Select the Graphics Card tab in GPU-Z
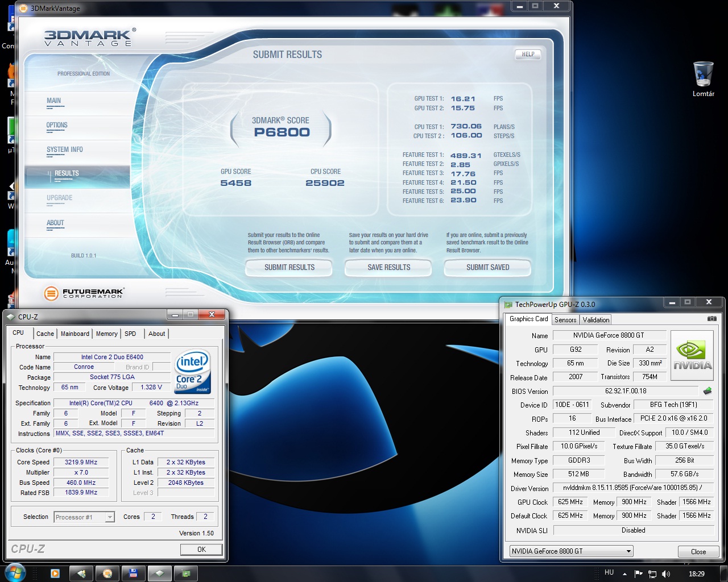Screen dimensions: 728x582 pyautogui.click(x=529, y=319)
